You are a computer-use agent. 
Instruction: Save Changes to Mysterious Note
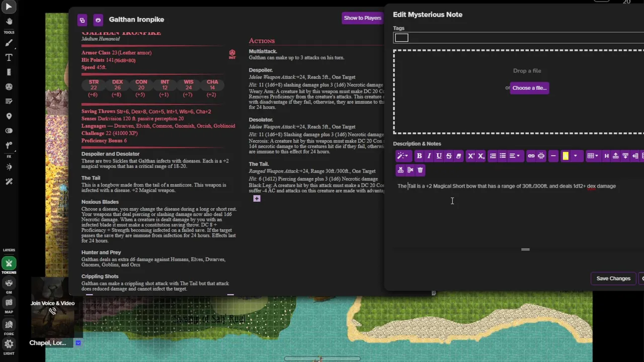pos(613,279)
